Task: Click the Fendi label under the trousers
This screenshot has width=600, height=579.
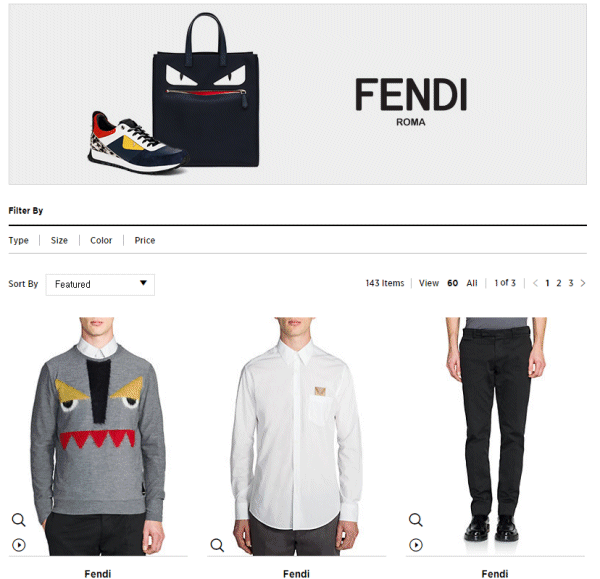Action: 495,574
